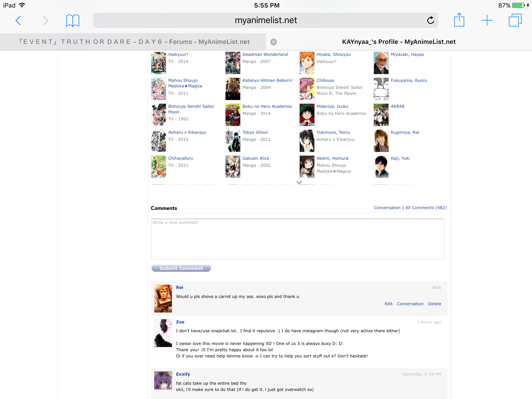Delete Rei's comment
Image resolution: width=532 pixels, height=399 pixels.
pos(434,304)
